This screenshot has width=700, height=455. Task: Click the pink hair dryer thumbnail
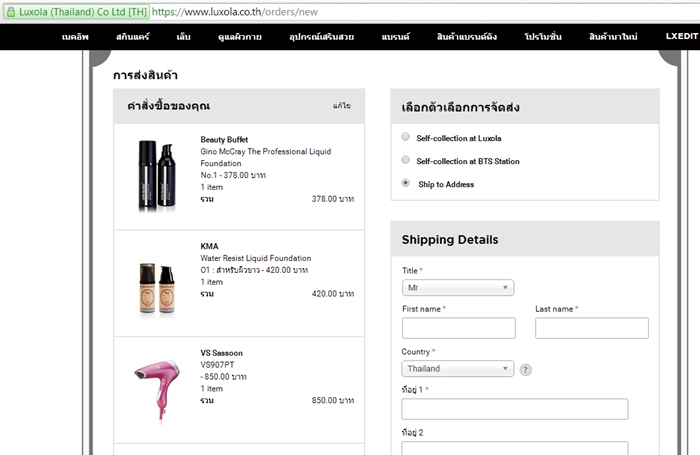click(x=157, y=390)
